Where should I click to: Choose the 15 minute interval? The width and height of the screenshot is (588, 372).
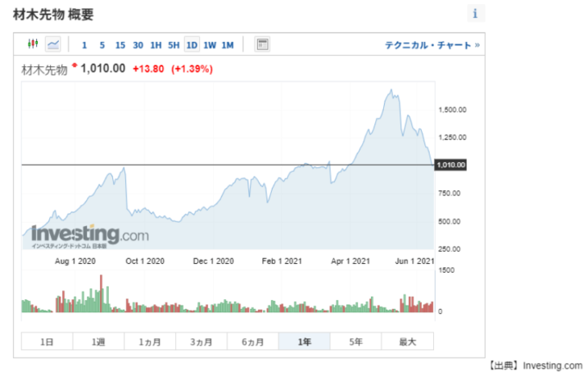tap(120, 45)
